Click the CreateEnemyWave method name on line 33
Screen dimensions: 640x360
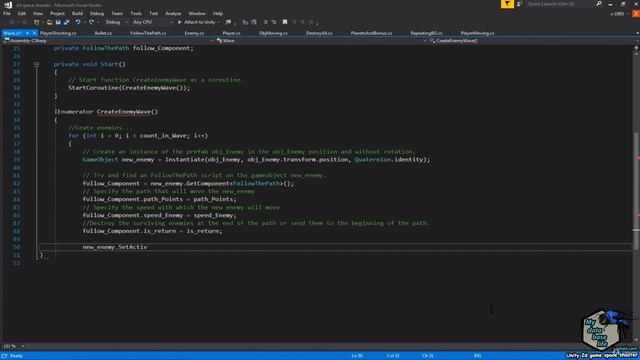point(124,112)
